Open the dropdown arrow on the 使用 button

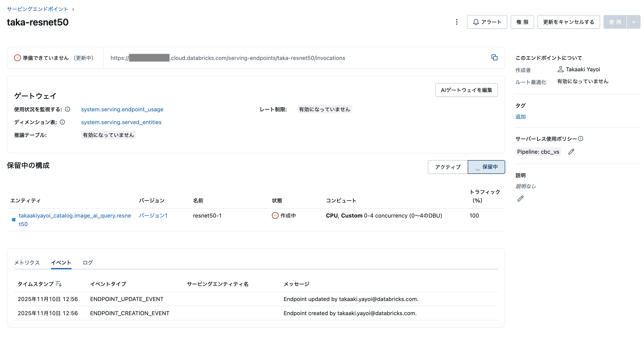(634, 22)
